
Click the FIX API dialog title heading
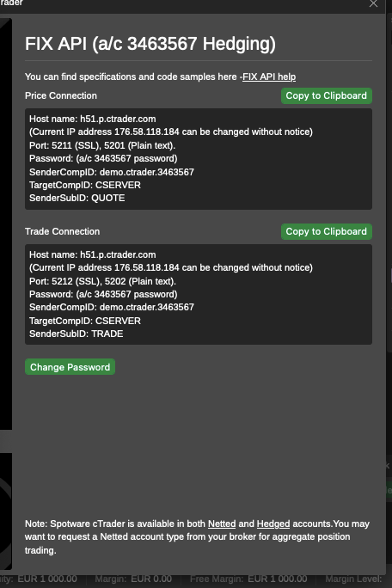point(150,44)
